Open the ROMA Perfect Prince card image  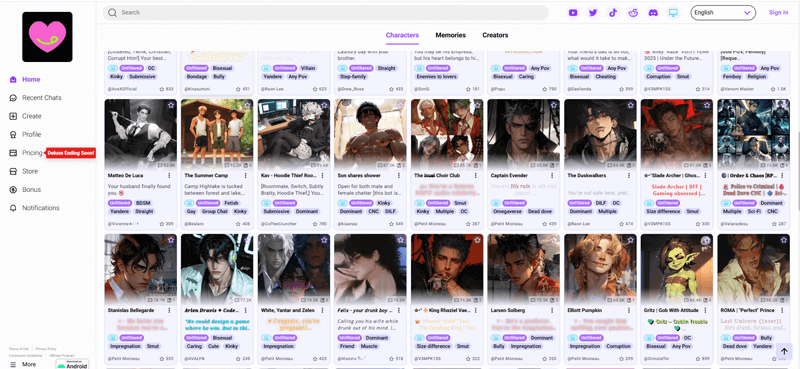click(x=754, y=269)
